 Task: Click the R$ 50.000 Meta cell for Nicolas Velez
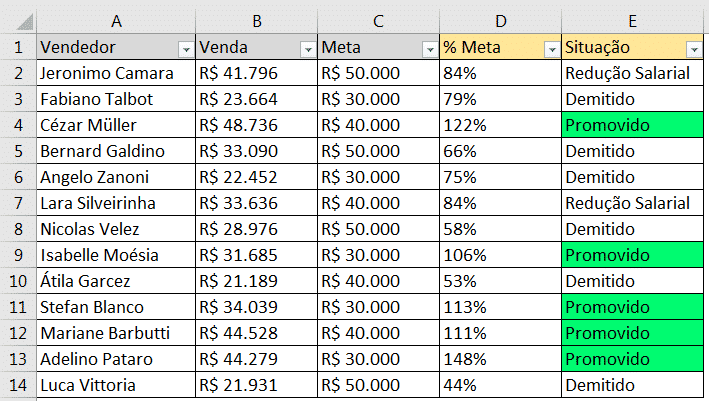click(378, 229)
